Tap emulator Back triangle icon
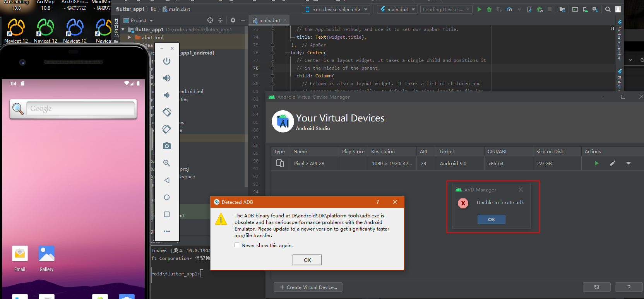 point(167,180)
